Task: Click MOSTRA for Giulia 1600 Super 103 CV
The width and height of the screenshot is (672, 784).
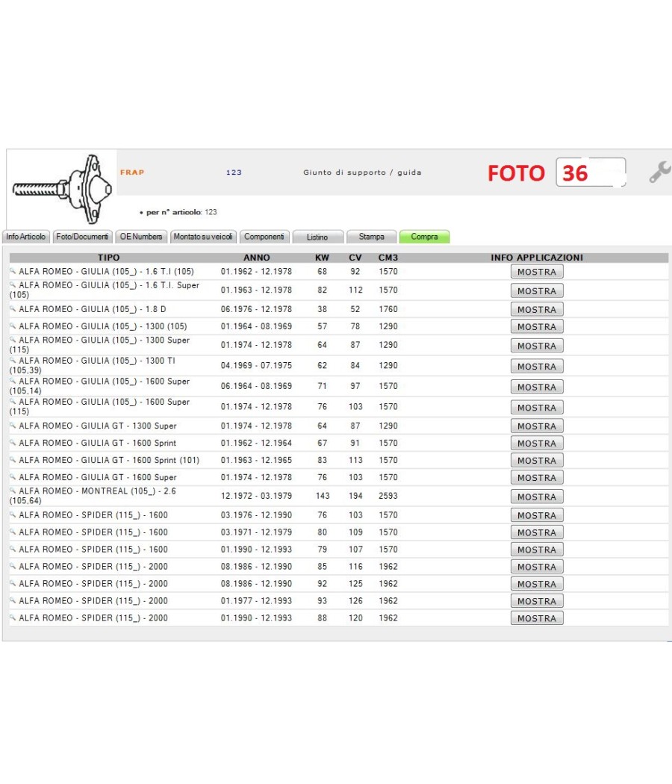Action: click(537, 408)
